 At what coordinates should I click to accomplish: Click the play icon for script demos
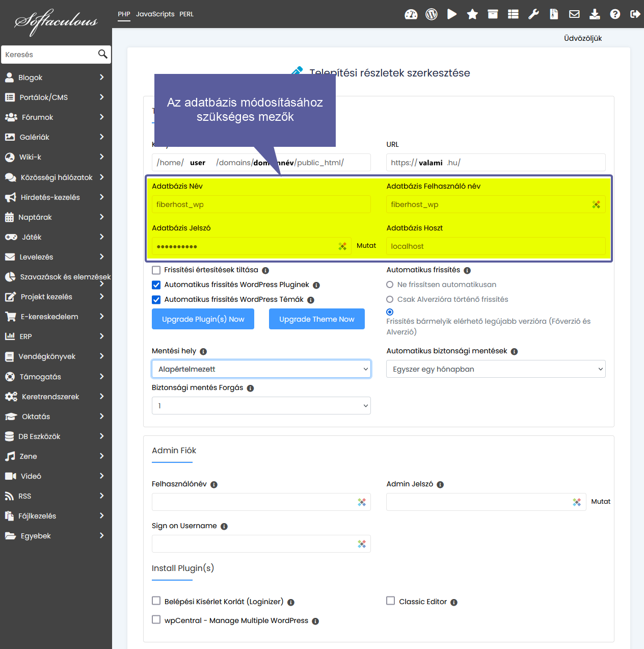pyautogui.click(x=452, y=14)
